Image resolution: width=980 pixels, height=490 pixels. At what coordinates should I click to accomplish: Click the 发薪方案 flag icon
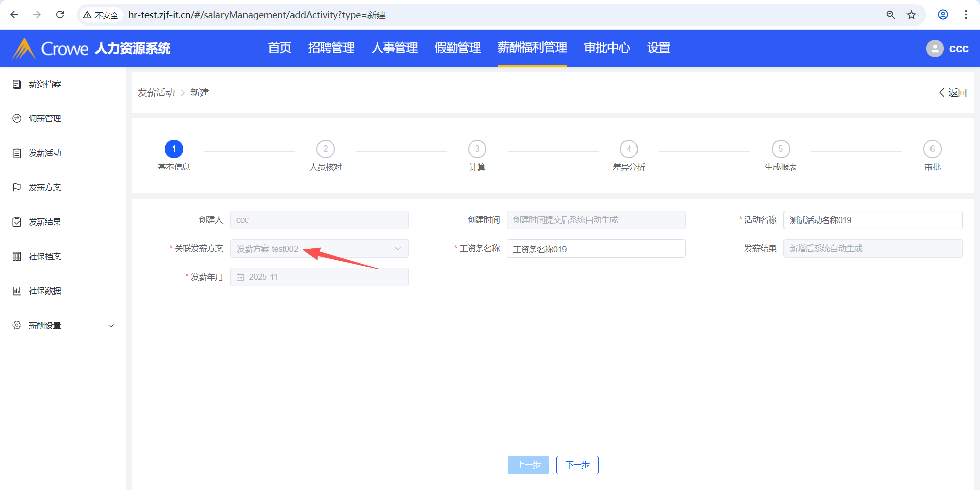point(17,187)
